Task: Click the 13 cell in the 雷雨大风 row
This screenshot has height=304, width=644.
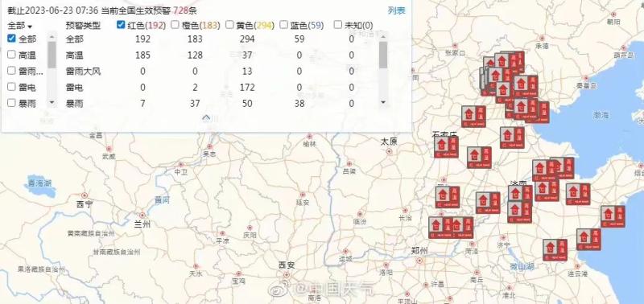Action: (247, 72)
